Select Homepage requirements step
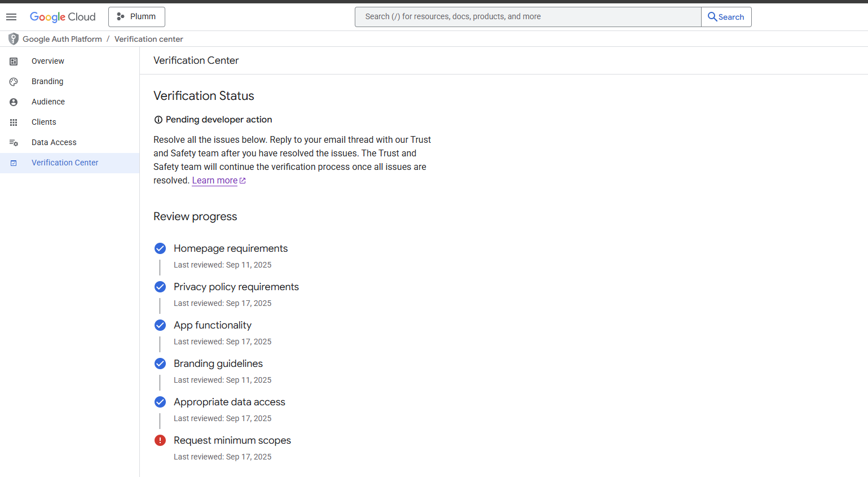Viewport: 868px width, 477px height. pos(231,248)
